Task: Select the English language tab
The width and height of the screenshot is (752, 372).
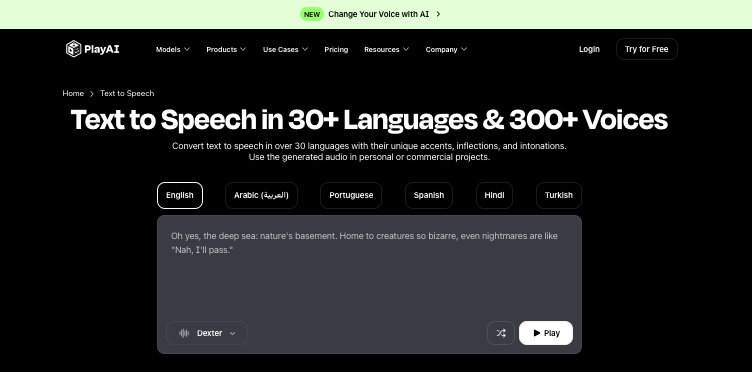Action: tap(180, 196)
